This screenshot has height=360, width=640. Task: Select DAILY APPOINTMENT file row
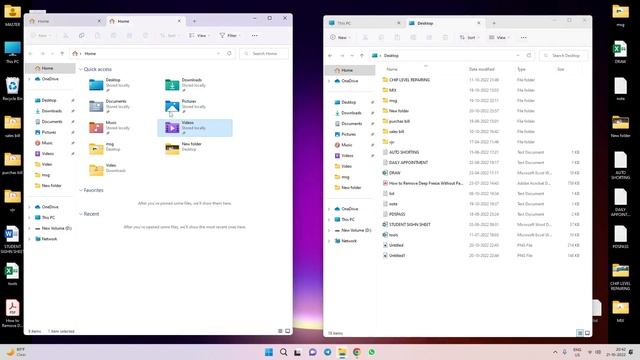[x=482, y=162]
